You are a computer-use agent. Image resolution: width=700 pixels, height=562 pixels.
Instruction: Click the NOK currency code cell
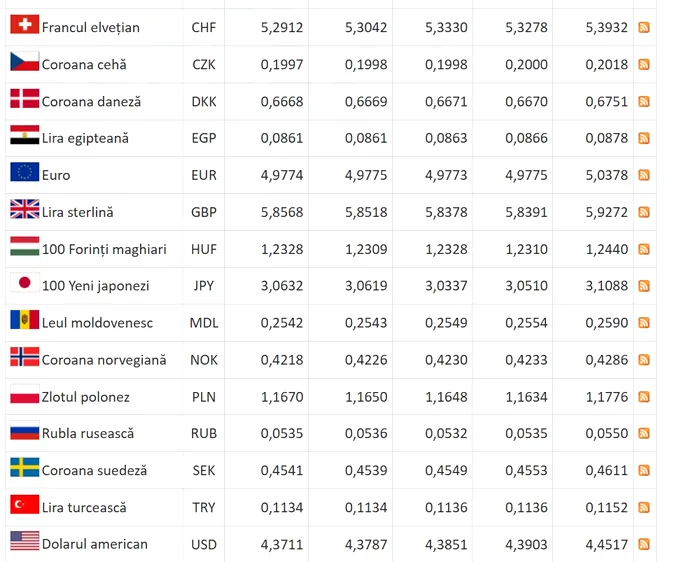point(204,360)
